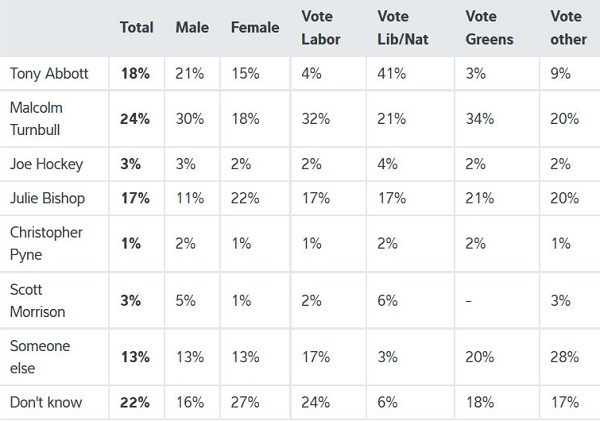Select the Male column header

[190, 28]
